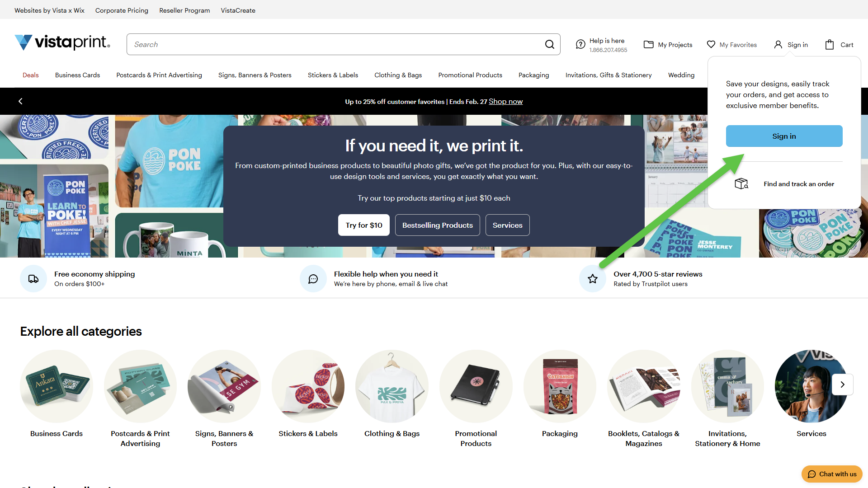Screen dimensions: 868x488
Task: Open Signs, Banners & Posters nav menu
Action: [255, 75]
